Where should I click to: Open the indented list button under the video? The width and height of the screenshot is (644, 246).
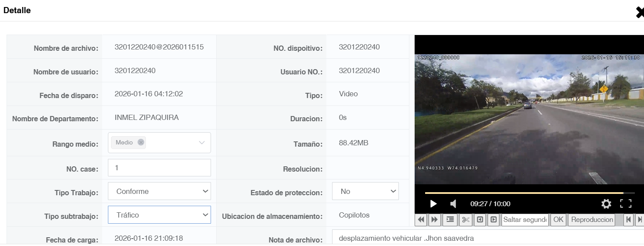450,220
